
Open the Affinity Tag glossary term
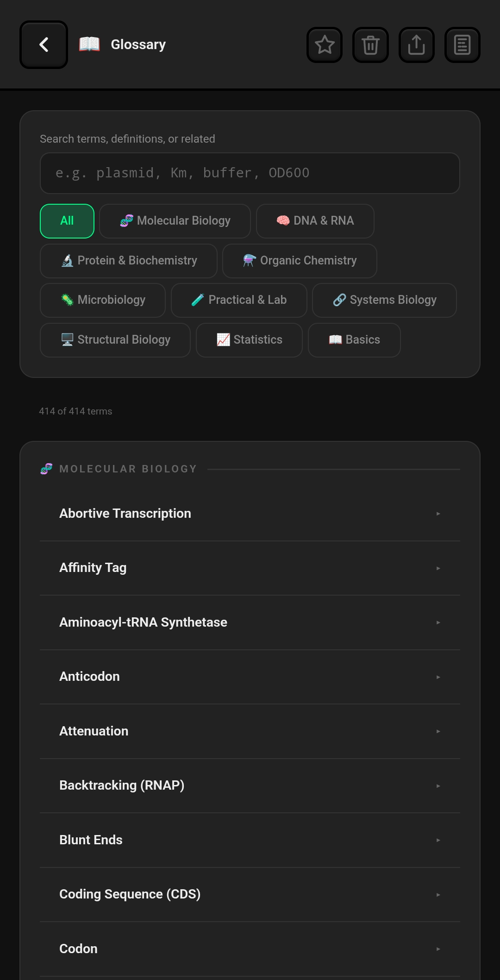(250, 567)
